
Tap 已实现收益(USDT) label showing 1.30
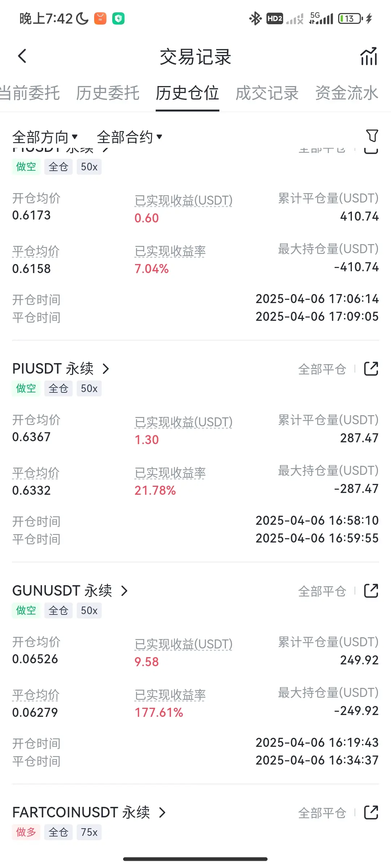pyautogui.click(x=184, y=422)
